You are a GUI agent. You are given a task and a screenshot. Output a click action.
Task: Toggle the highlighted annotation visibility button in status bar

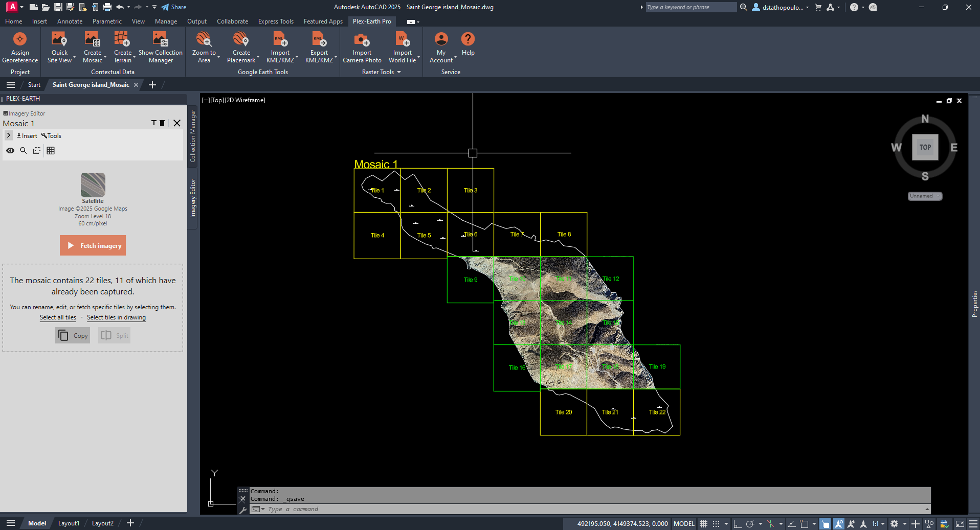pos(839,523)
